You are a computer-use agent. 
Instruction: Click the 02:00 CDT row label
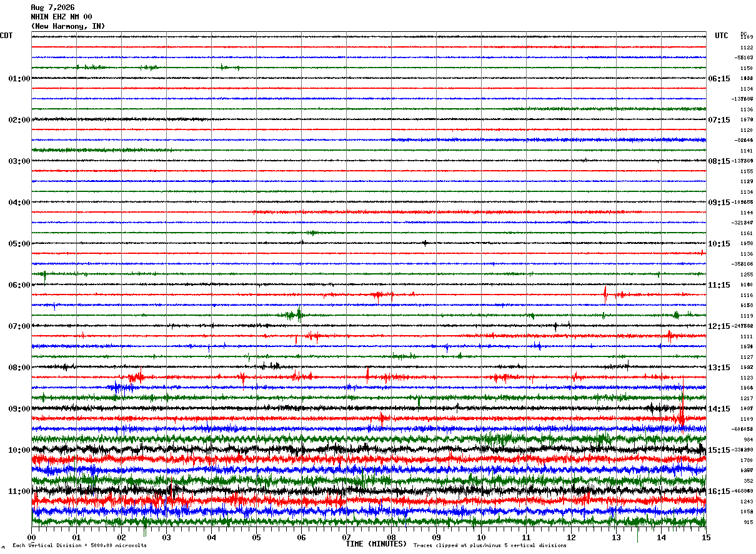coord(19,120)
